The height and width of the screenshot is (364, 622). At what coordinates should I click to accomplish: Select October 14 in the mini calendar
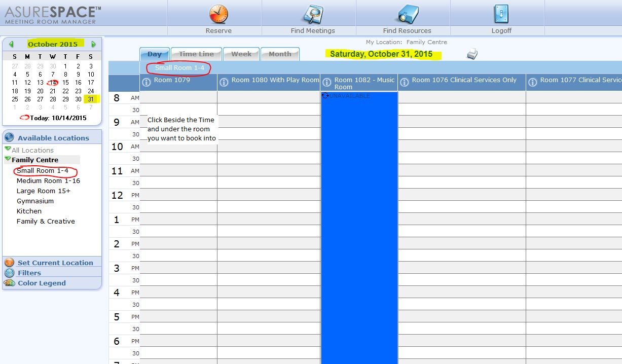[x=53, y=83]
